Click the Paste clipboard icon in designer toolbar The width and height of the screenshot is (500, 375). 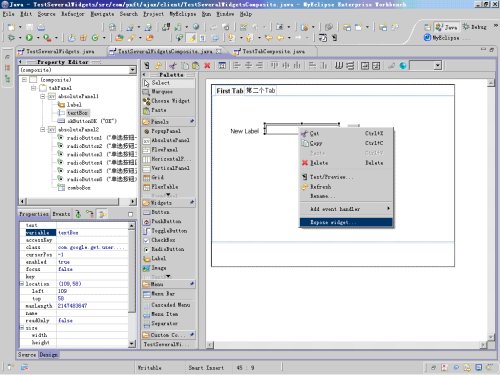tap(195, 66)
